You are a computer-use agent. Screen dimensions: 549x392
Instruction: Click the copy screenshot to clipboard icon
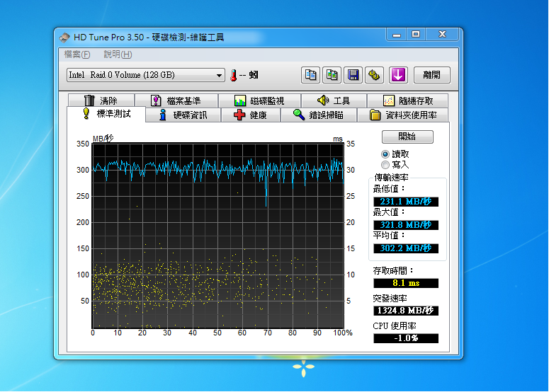click(332, 74)
